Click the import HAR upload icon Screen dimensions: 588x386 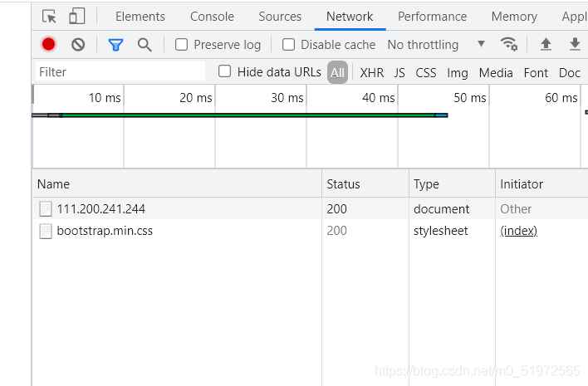pos(546,45)
